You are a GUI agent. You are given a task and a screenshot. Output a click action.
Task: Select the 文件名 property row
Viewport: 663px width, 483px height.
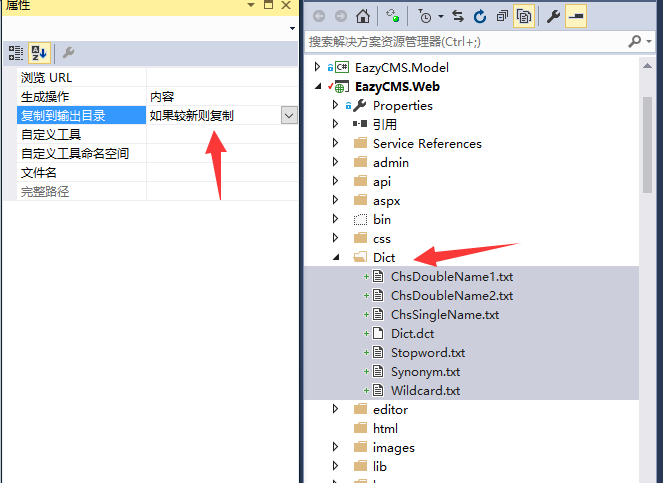157,173
